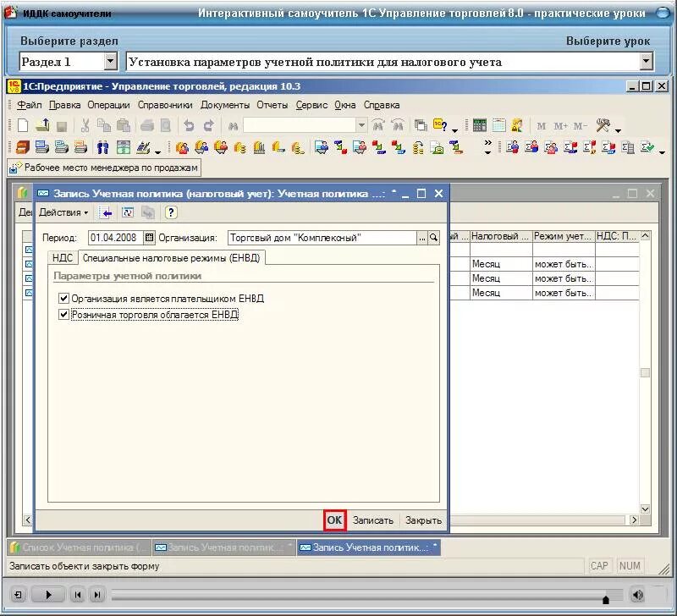Viewport: 677px width, 616px height.
Task: Click the 'Налоговый ...' column header in list
Action: click(501, 236)
